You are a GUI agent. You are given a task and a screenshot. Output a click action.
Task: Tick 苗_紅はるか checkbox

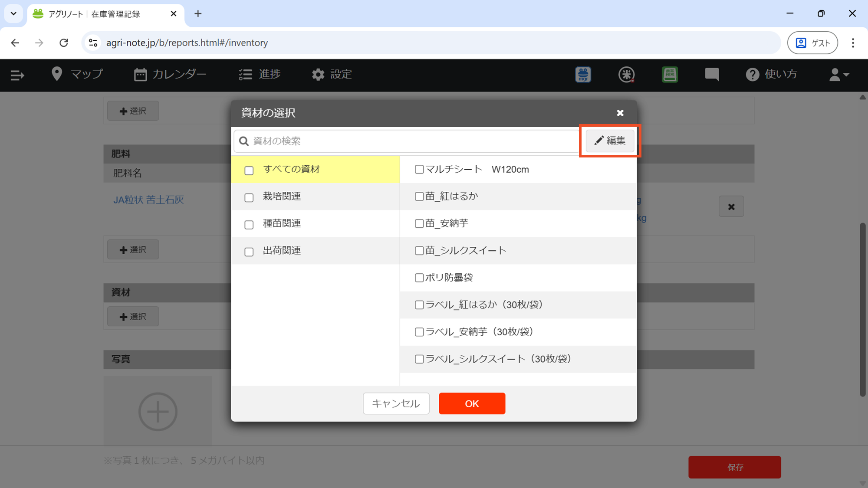tap(419, 197)
